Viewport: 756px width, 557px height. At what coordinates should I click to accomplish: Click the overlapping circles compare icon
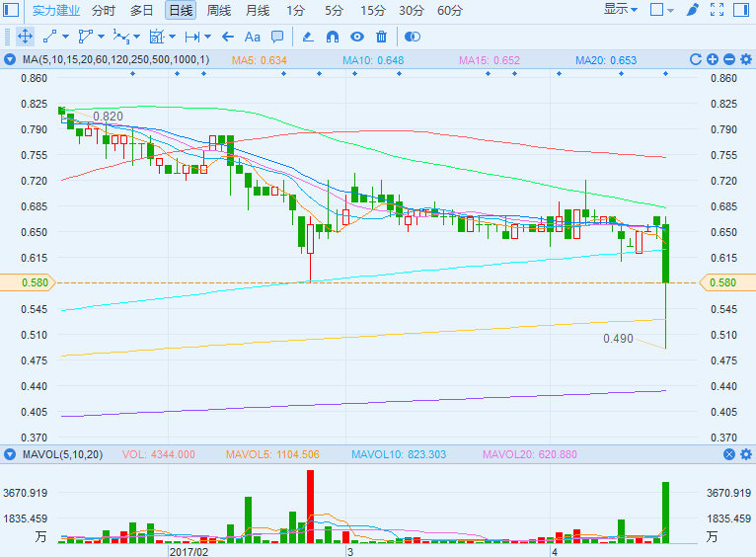[413, 37]
